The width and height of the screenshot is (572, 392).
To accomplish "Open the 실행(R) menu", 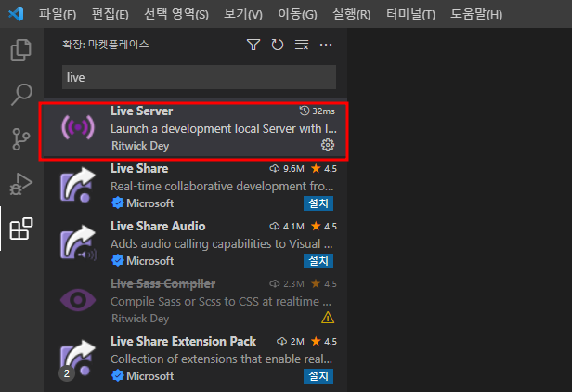I will [x=352, y=14].
